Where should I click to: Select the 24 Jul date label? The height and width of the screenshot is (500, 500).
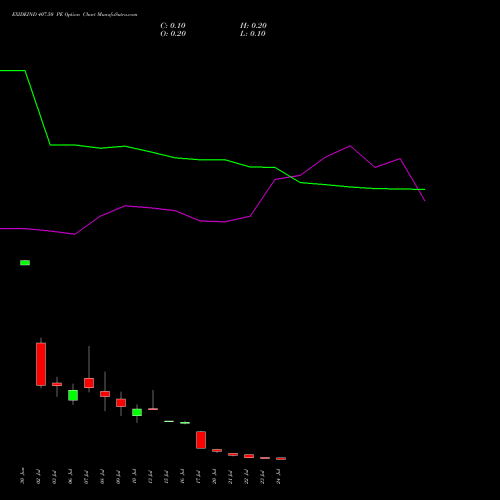point(278,476)
